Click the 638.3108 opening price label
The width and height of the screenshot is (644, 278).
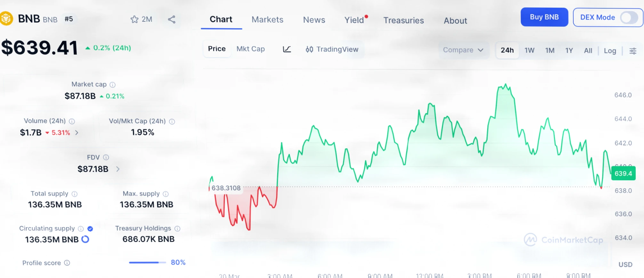(226, 188)
